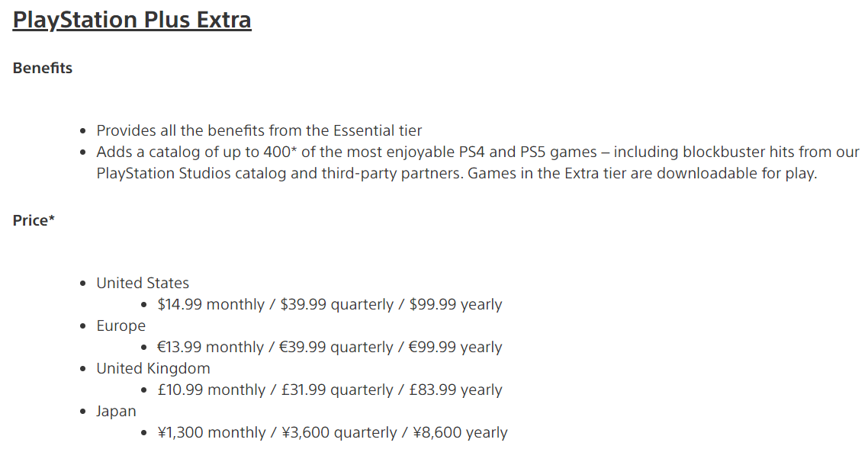Click the €99.99 yearly price
Screen dimensions: 868x449
click(455, 347)
